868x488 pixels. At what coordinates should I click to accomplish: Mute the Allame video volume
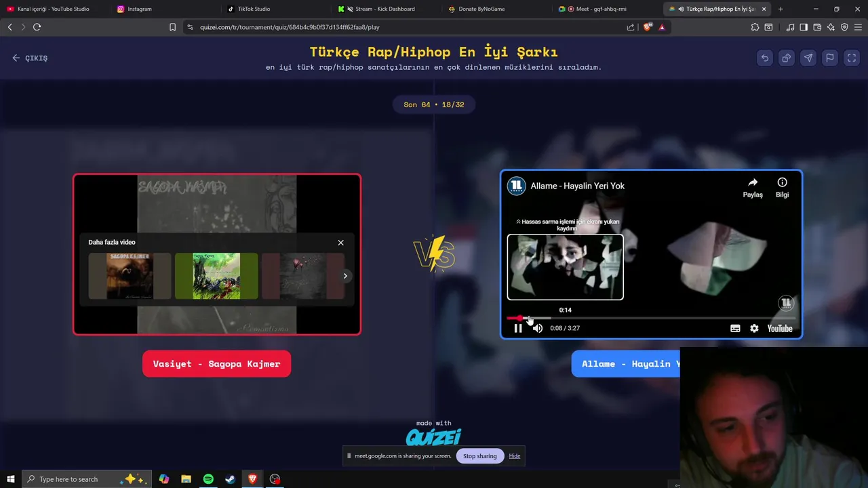click(x=538, y=328)
